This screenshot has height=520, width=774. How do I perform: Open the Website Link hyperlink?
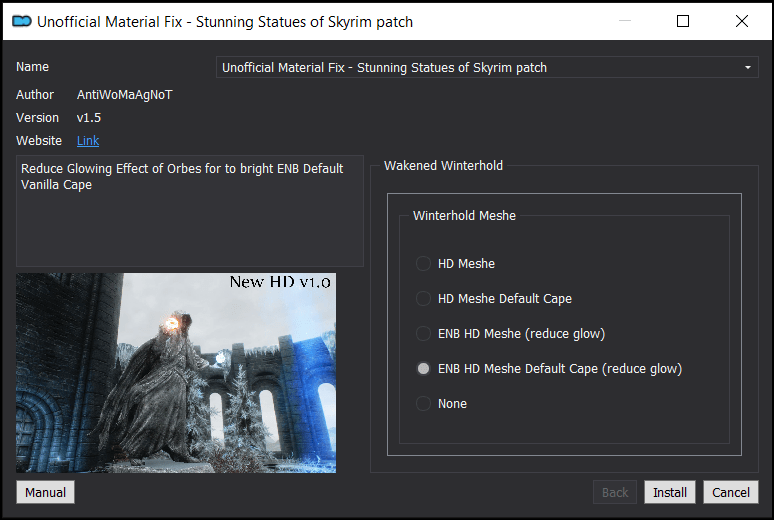point(88,141)
